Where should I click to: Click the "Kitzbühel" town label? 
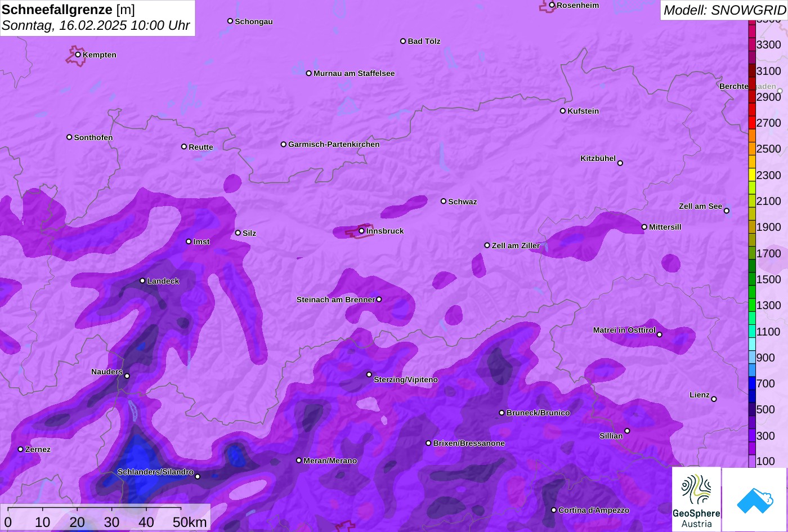pyautogui.click(x=598, y=158)
